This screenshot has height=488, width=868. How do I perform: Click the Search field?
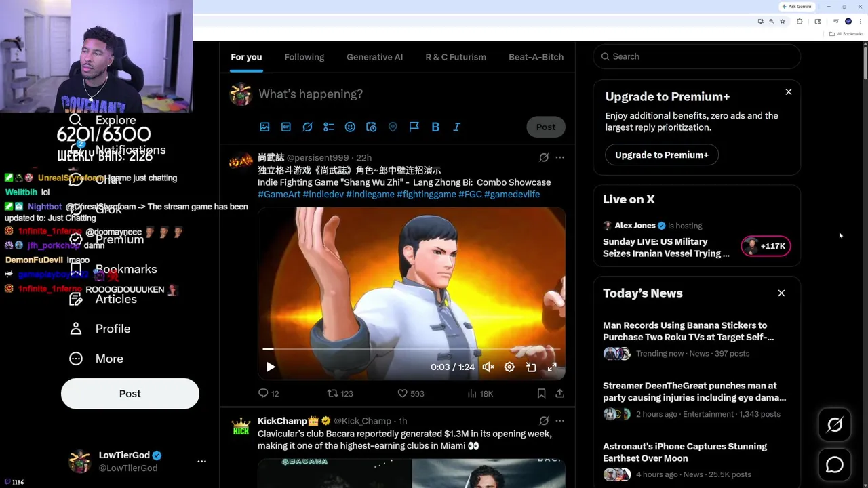coord(697,56)
